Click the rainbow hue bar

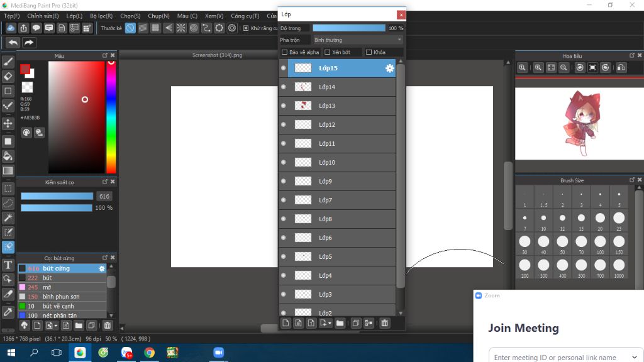coord(111,118)
